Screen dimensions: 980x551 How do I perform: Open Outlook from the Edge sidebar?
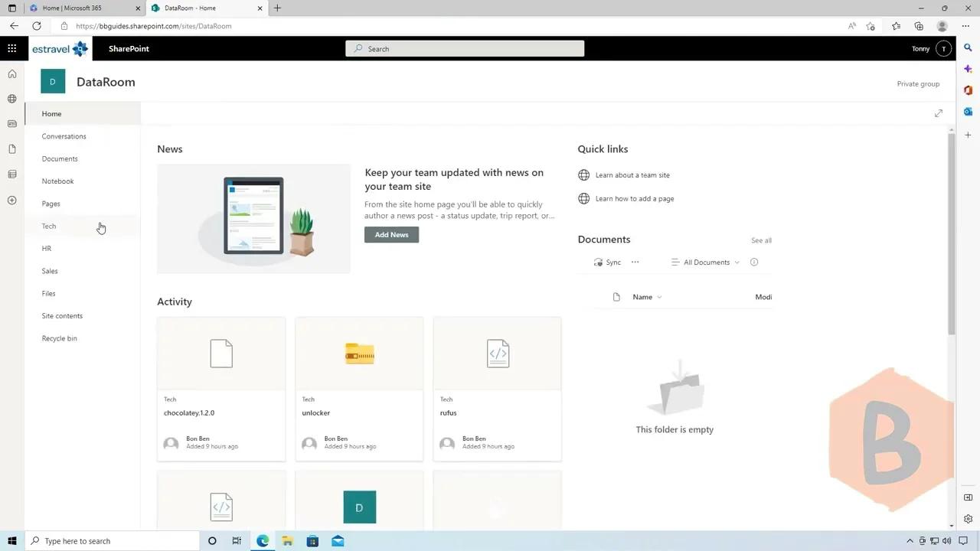(968, 111)
